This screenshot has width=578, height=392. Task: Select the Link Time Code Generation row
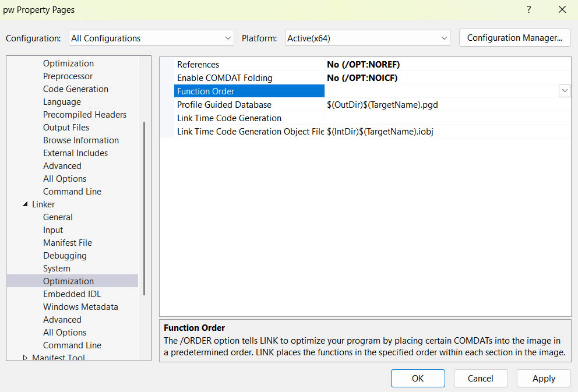click(229, 118)
